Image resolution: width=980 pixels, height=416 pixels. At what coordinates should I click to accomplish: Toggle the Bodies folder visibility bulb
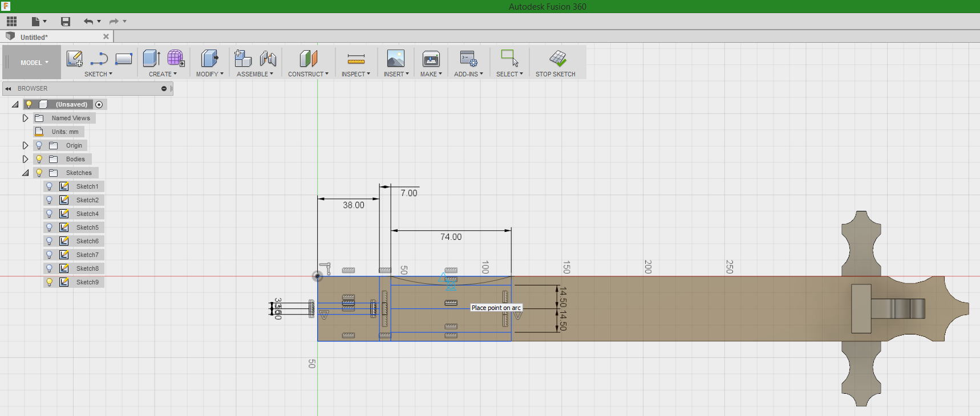pyautogui.click(x=39, y=159)
